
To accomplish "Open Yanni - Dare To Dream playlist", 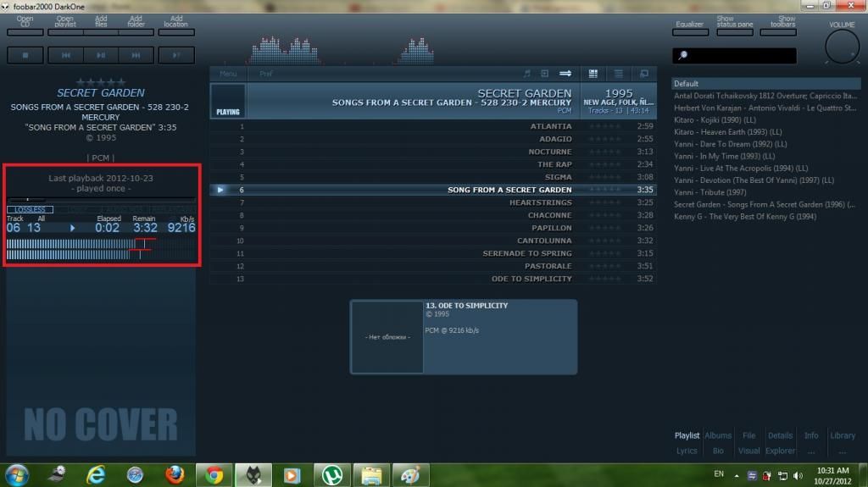I will 730,144.
